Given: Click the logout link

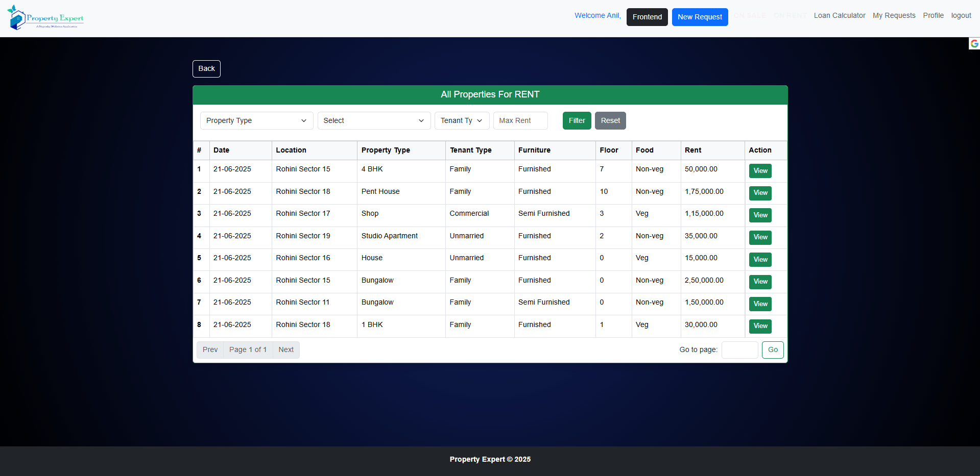Looking at the screenshot, I should 961,16.
